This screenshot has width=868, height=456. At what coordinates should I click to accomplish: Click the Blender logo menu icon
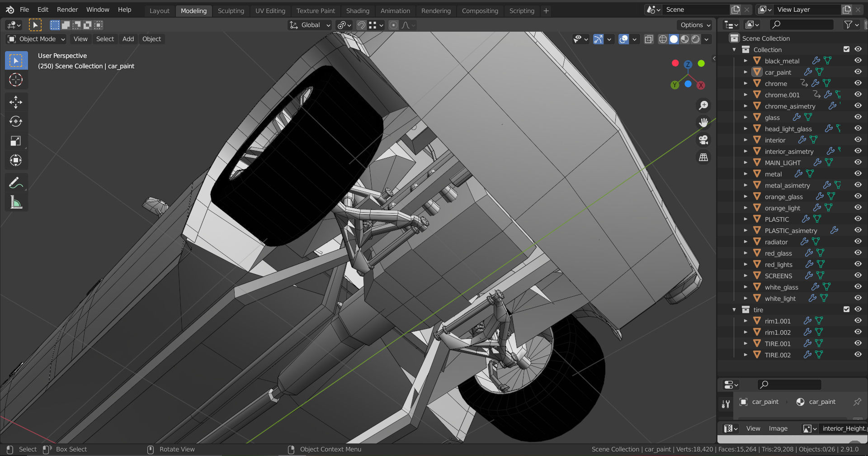[x=10, y=9]
